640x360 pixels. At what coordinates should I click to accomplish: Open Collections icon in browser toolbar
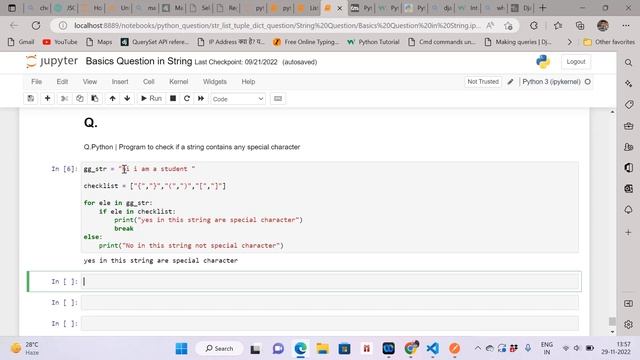580,25
